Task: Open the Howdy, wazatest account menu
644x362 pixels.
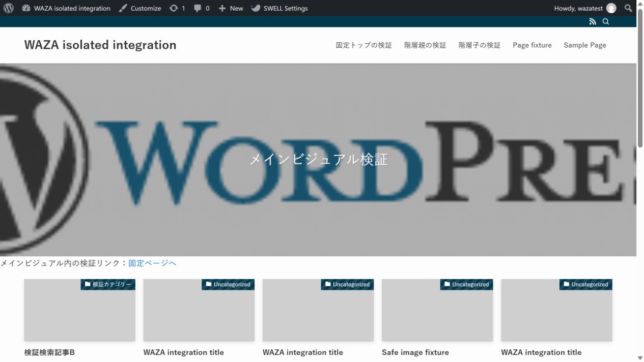Action: pyautogui.click(x=585, y=8)
